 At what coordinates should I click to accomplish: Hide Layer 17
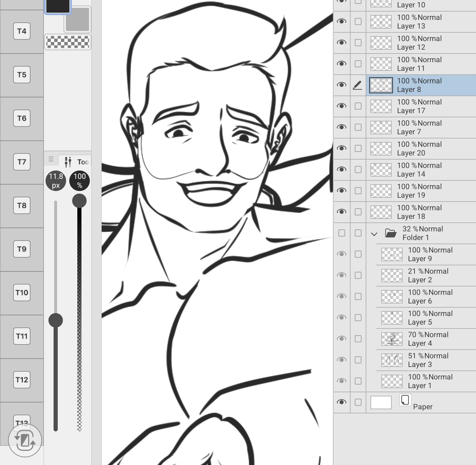[342, 106]
